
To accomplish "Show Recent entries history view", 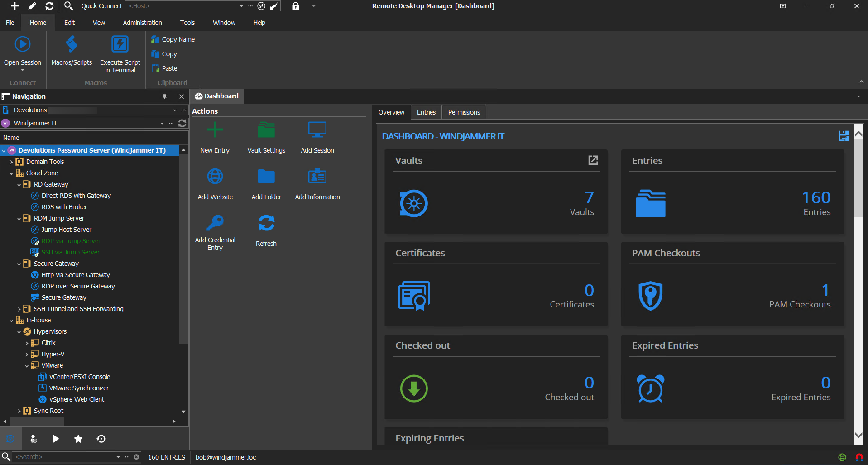I will 101,439.
